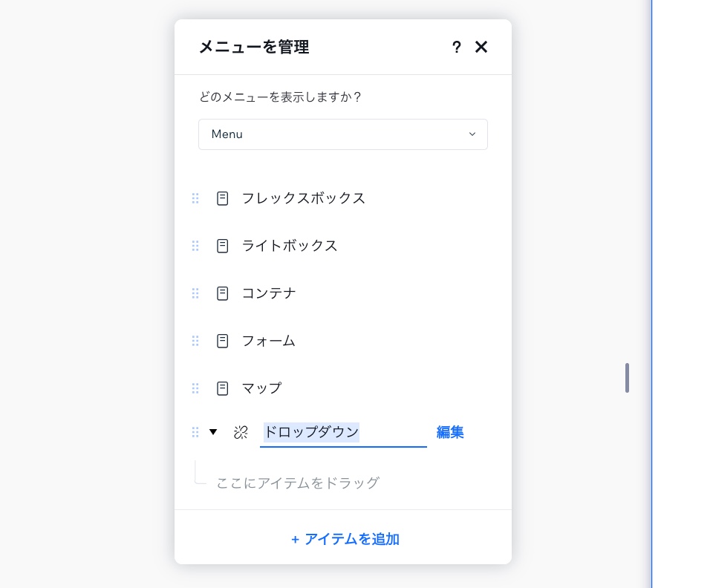Click the アイテムを追加 button
This screenshot has height=588, width=713.
point(344,539)
